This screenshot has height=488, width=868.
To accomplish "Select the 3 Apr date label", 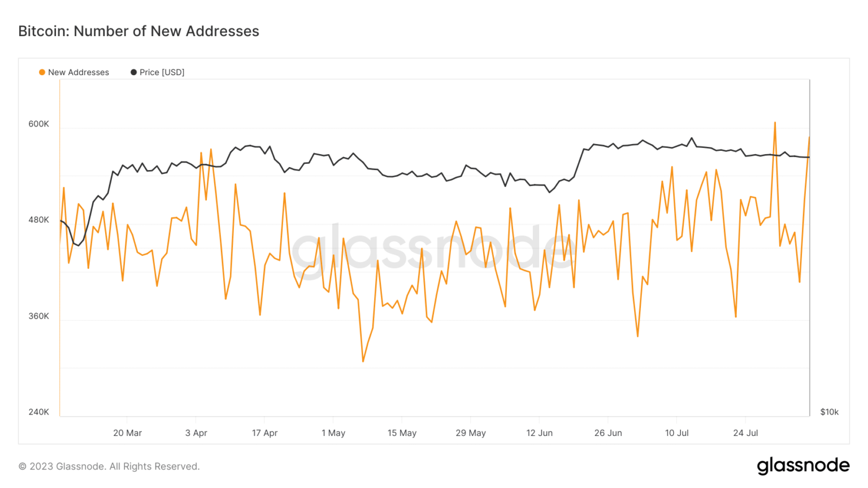I will (196, 433).
